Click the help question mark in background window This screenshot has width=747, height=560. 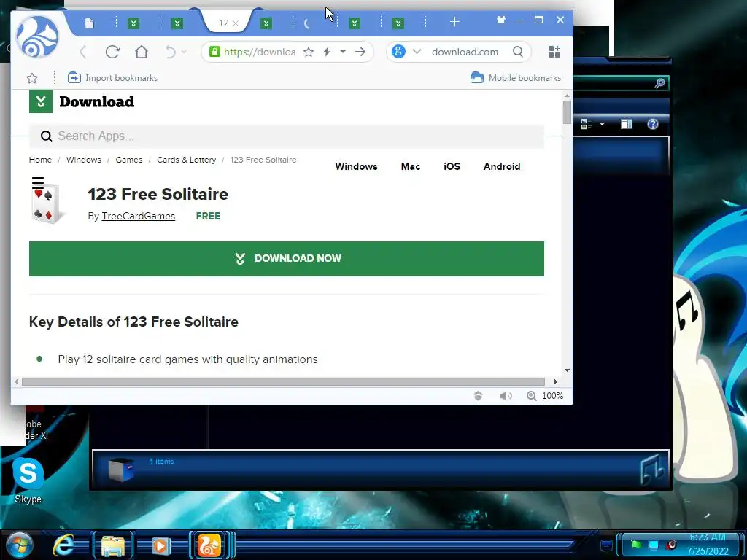coord(653,124)
